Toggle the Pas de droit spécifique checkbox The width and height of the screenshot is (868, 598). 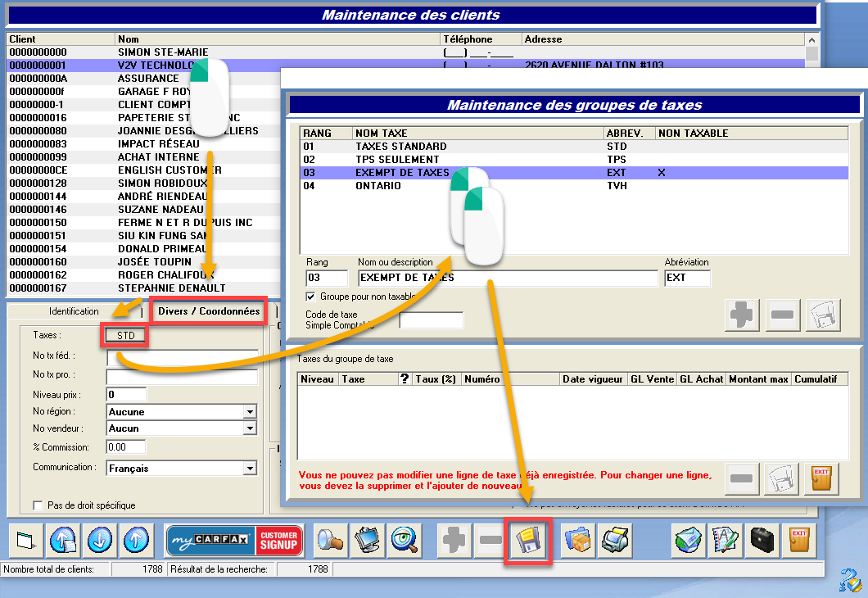pos(38,505)
